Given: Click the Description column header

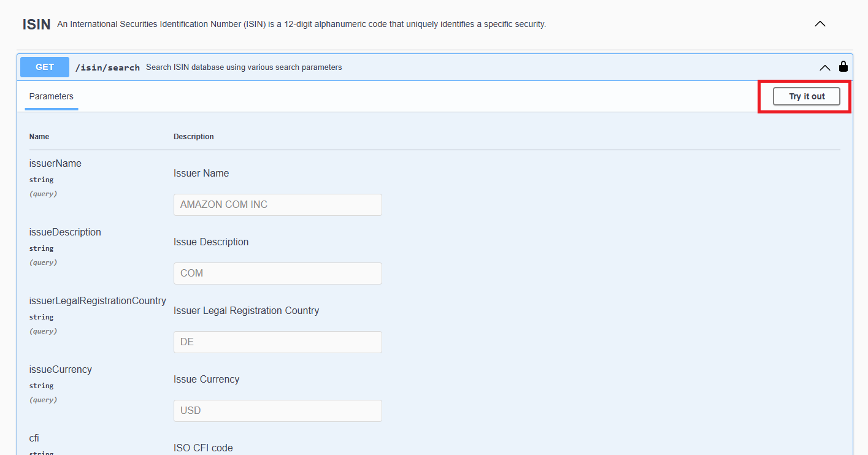Looking at the screenshot, I should pos(194,137).
